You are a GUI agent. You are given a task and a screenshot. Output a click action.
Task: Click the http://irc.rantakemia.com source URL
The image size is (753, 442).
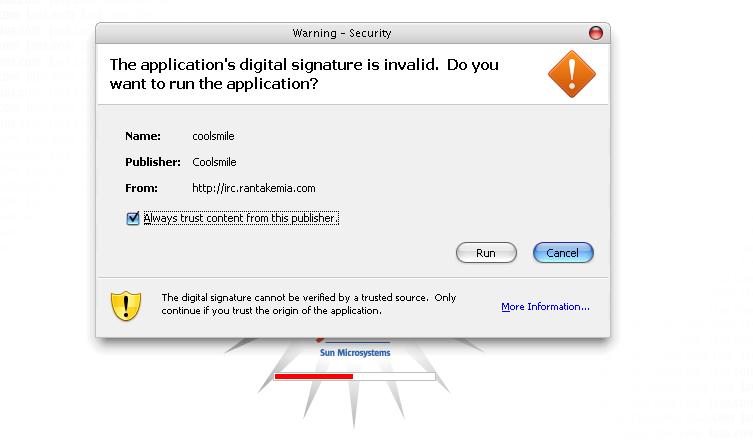click(254, 188)
